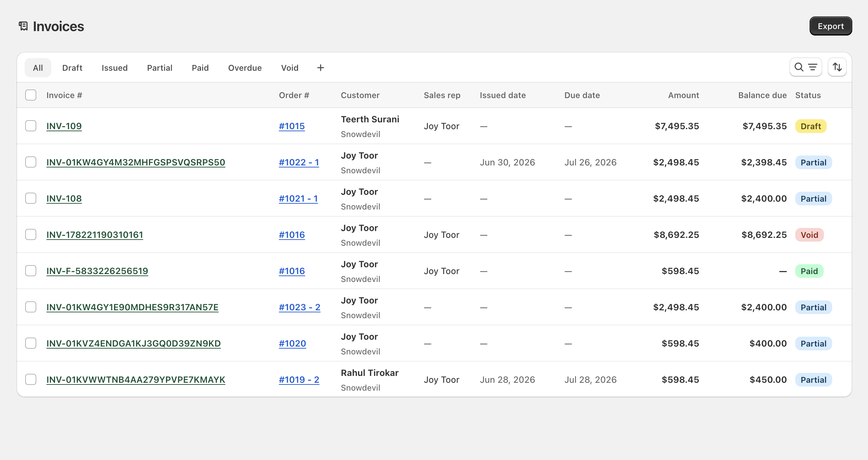868x460 pixels.
Task: Switch to the Draft tab
Action: click(72, 68)
